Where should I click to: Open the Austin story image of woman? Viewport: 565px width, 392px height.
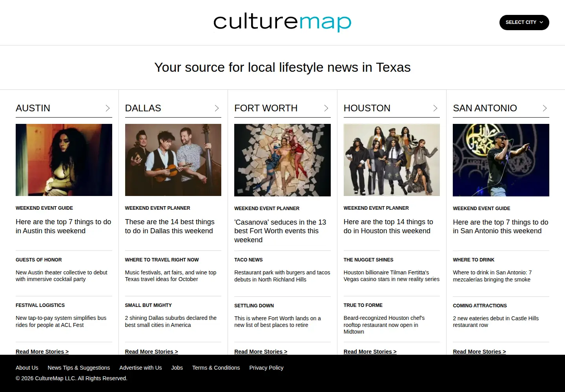tap(64, 160)
